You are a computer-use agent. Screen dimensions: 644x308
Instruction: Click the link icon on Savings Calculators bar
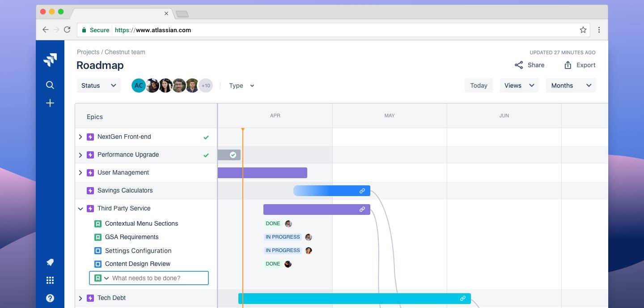pos(362,191)
